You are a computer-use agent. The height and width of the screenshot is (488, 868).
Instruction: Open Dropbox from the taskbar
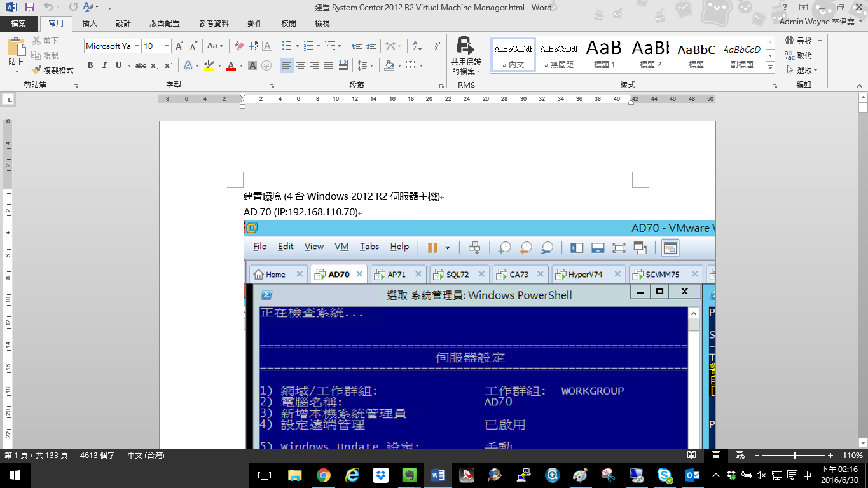381,475
